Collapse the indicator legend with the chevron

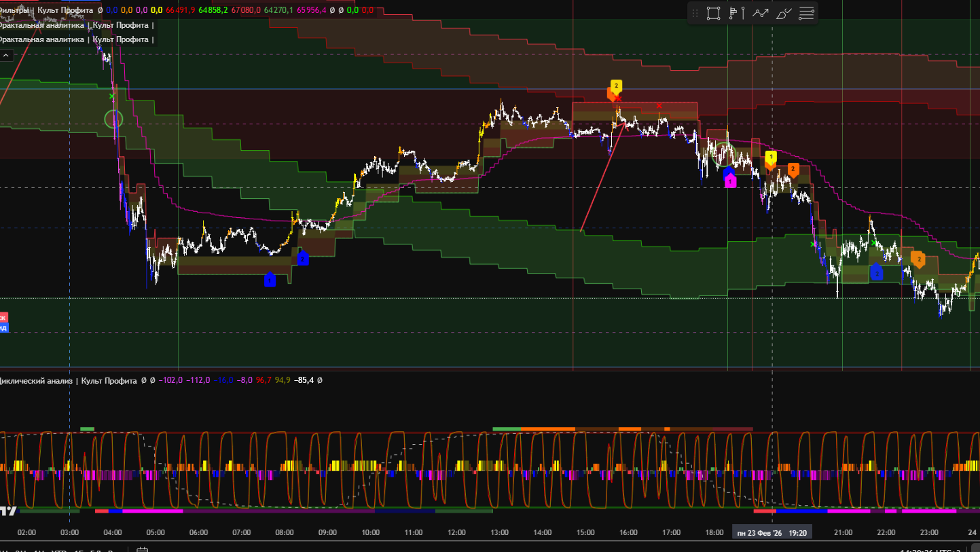point(5,56)
